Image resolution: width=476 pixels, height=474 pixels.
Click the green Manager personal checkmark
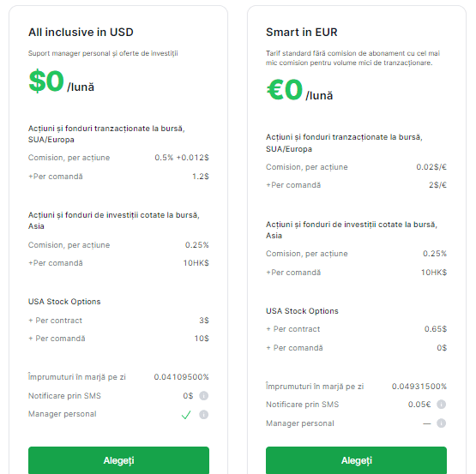[186, 415]
